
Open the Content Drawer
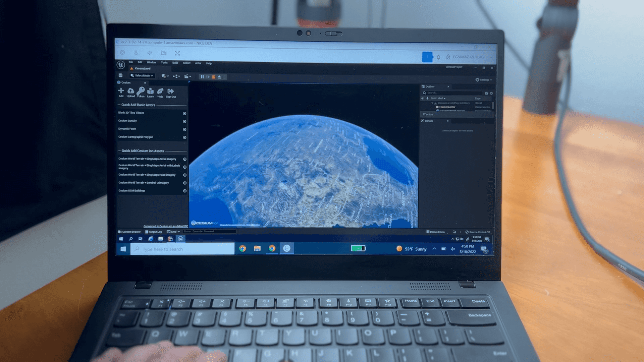pyautogui.click(x=129, y=232)
